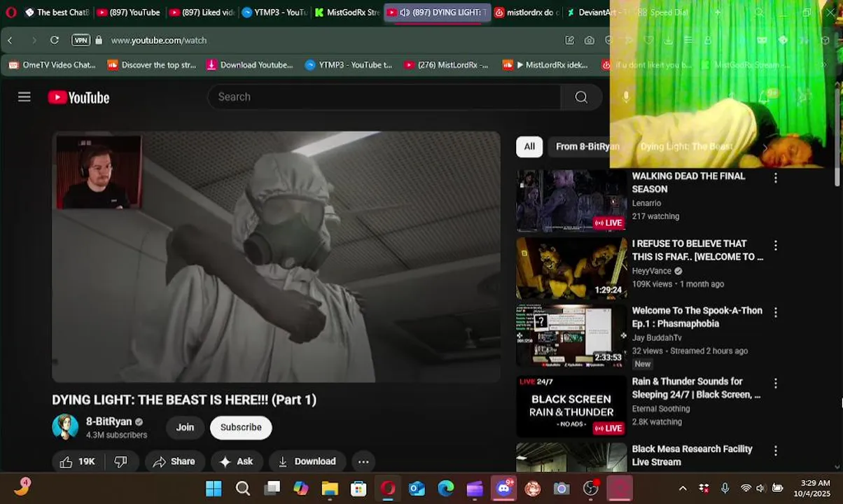Open Windows taskbar search
Screen dimensions: 843x504
point(243,488)
